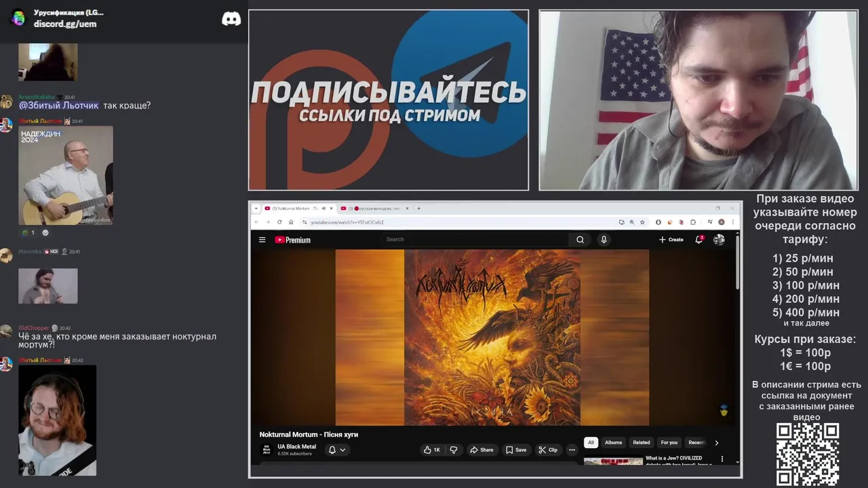Click the Clip button under the video
This screenshot has height=488, width=868.
coord(548,449)
